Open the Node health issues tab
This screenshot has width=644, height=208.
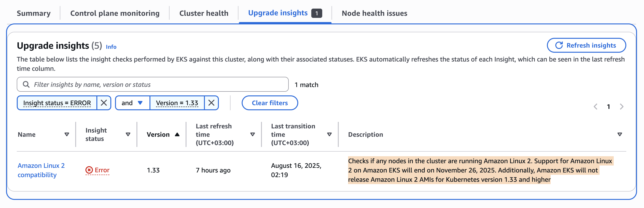374,13
